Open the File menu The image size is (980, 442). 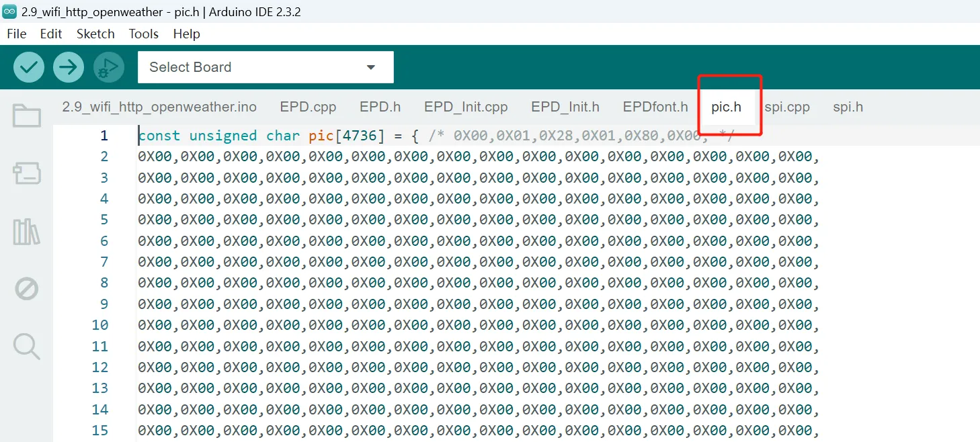click(17, 34)
